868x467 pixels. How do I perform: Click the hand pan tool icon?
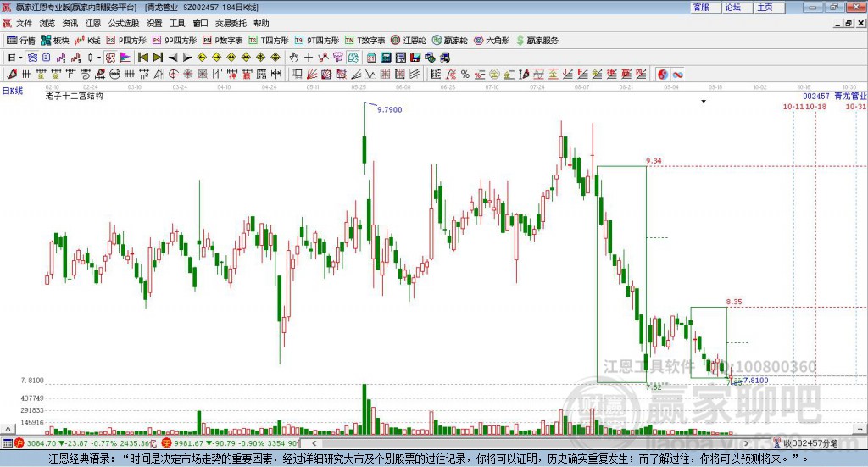click(294, 58)
